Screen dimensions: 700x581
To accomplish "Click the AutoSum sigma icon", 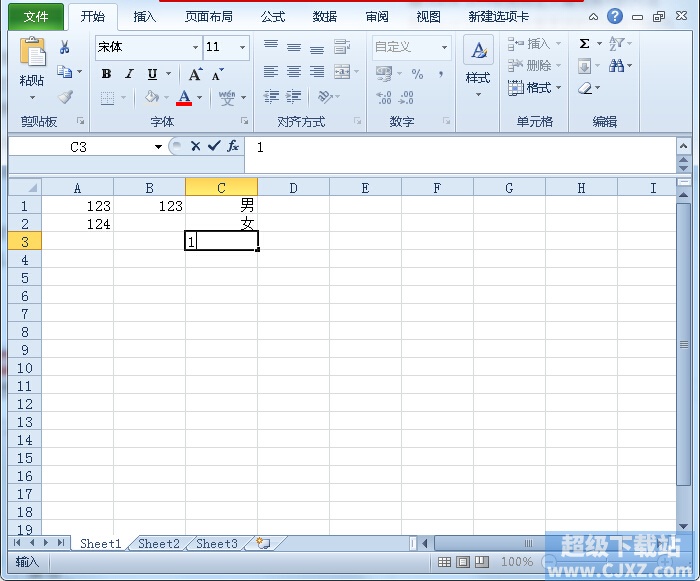I will (584, 44).
